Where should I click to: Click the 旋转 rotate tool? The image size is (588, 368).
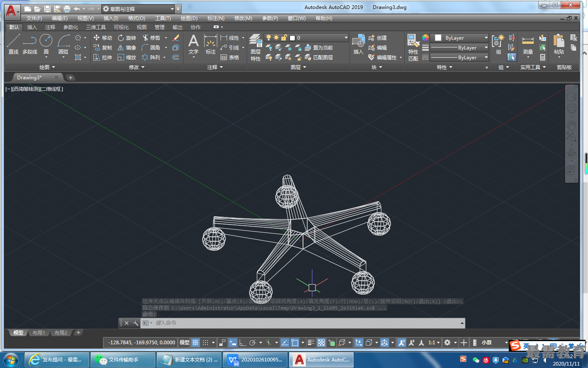pyautogui.click(x=127, y=38)
